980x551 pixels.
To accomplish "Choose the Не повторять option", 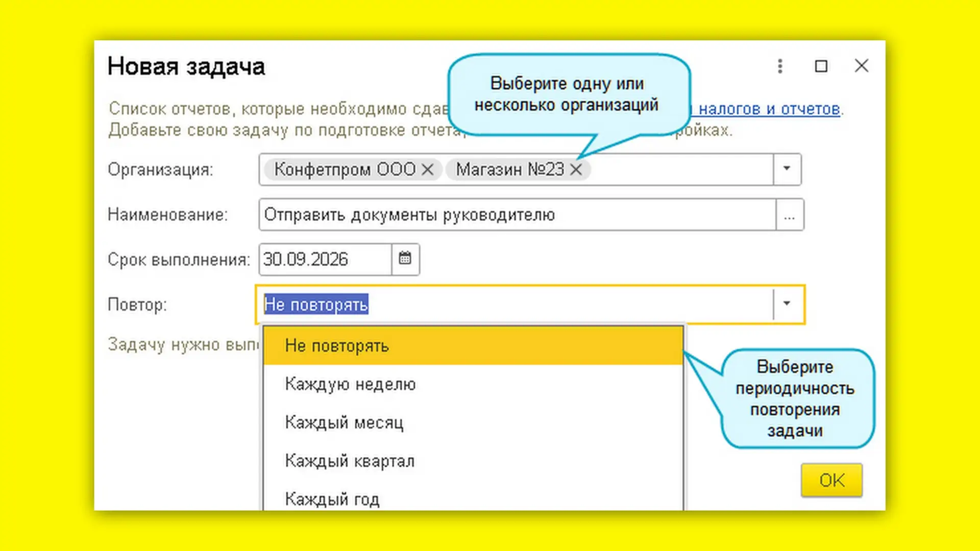I will [473, 345].
